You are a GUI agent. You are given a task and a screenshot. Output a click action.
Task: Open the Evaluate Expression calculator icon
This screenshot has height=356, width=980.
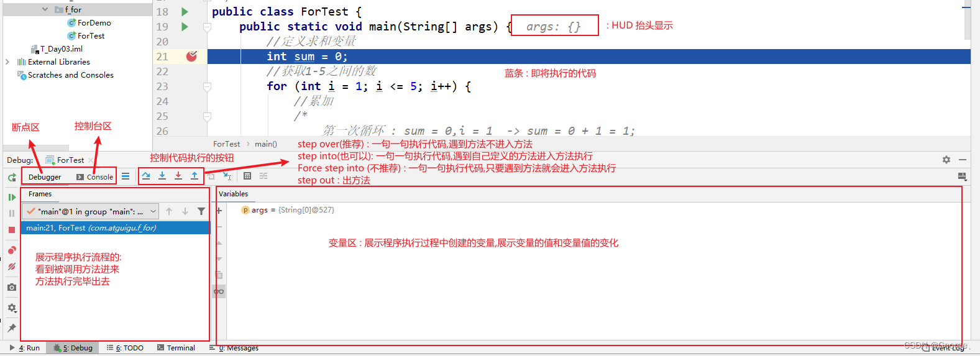[247, 176]
